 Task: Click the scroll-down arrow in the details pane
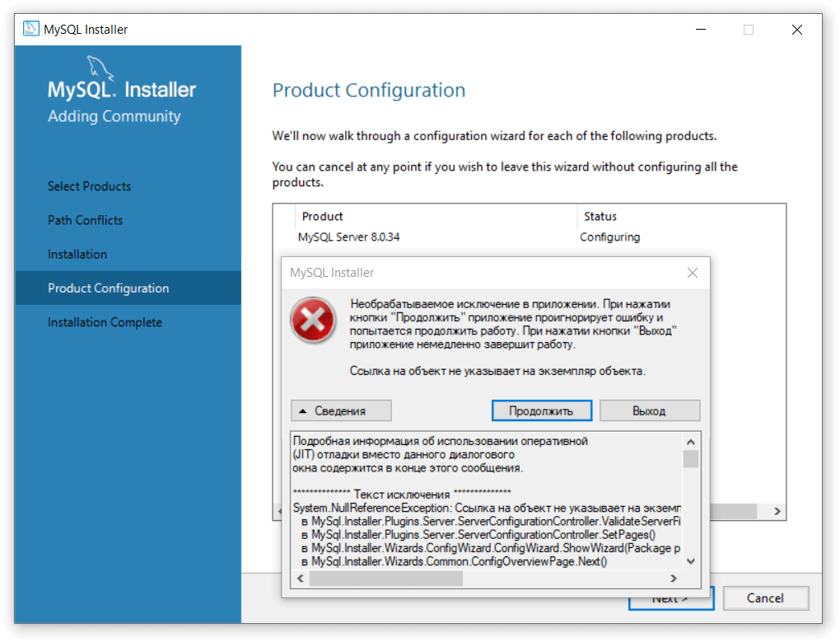691,560
